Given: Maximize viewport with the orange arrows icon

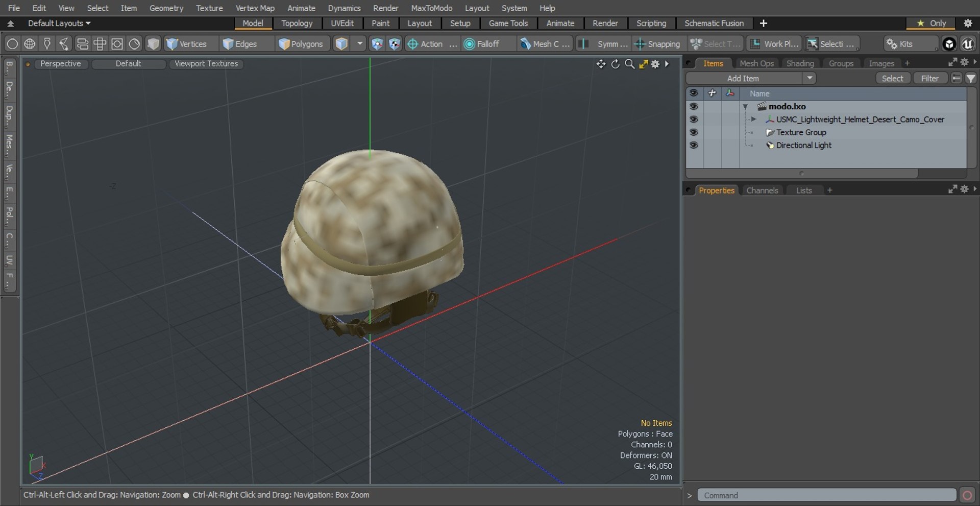Looking at the screenshot, I should pos(643,64).
